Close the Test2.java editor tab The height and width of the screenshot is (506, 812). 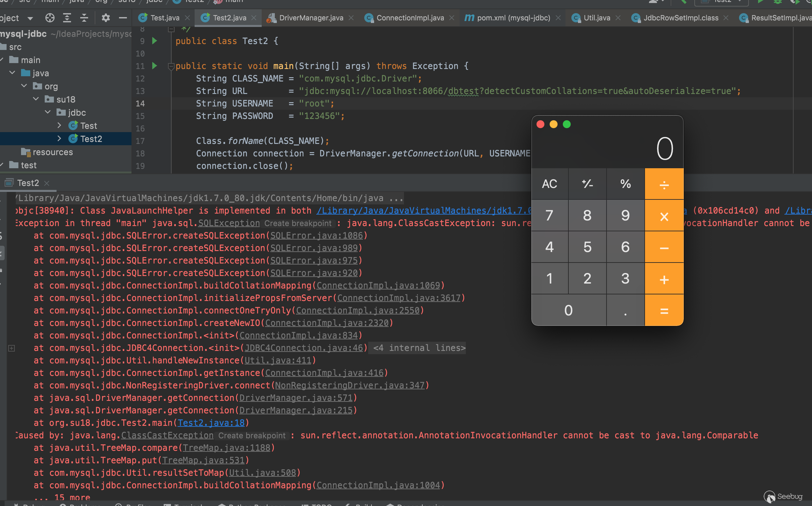[x=254, y=18]
